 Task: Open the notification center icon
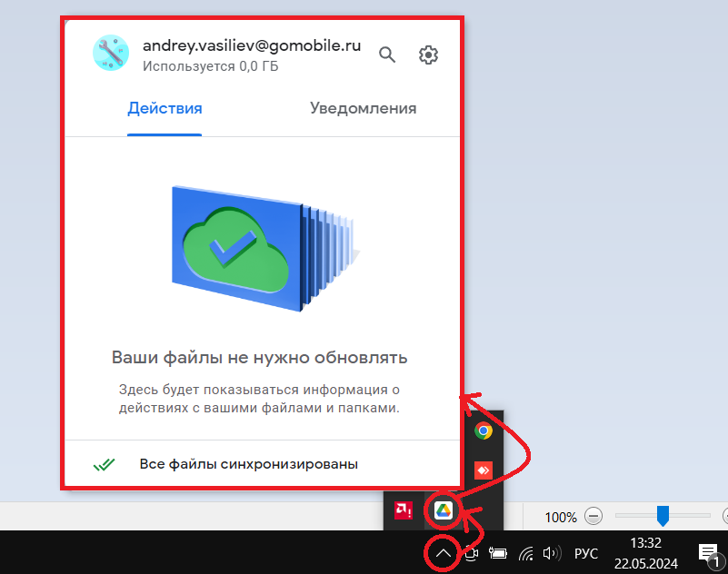(x=708, y=553)
